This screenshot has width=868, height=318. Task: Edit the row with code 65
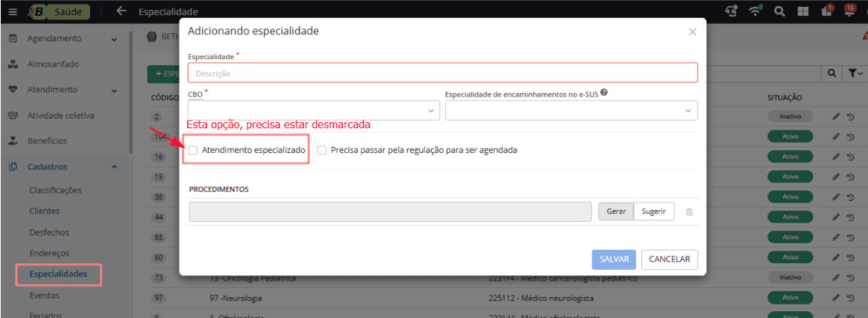(x=836, y=237)
